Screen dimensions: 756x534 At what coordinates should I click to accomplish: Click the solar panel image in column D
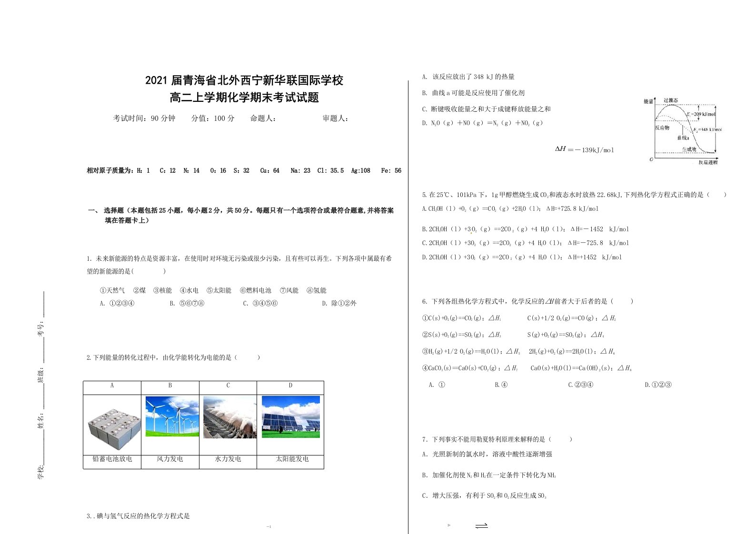coord(291,417)
